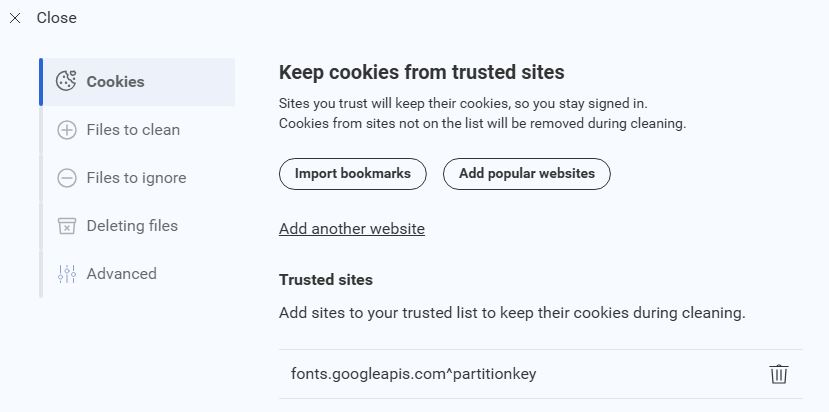Open the Files to clean section
This screenshot has height=412, width=829.
pos(133,130)
